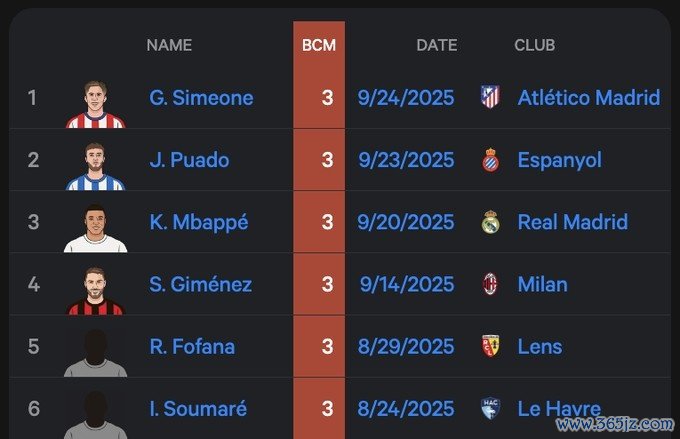The image size is (680, 439).
Task: Open R. Fofana player link
Action: (192, 347)
